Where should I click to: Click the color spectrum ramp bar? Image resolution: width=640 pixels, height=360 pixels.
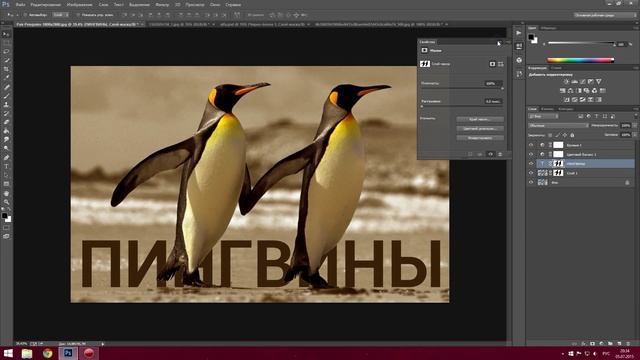tap(580, 60)
